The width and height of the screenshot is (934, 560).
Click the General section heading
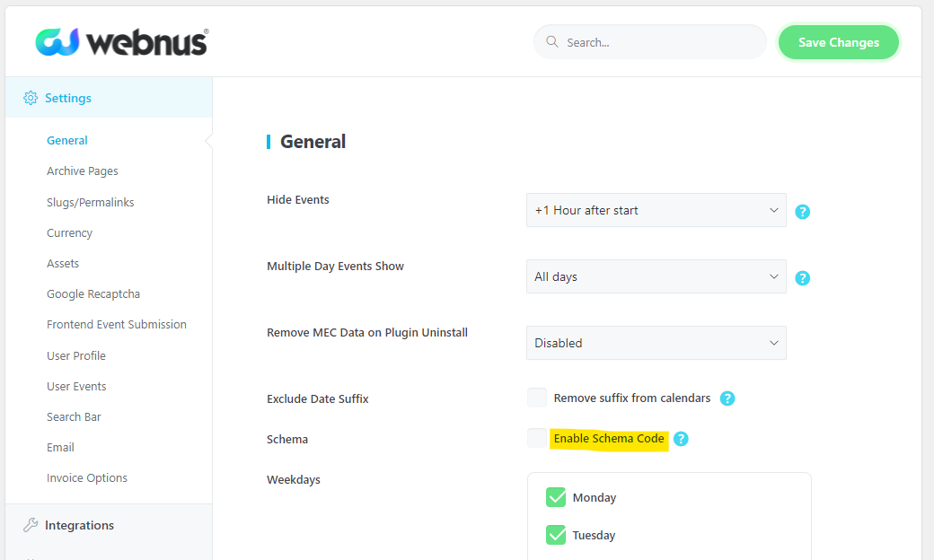tap(313, 142)
